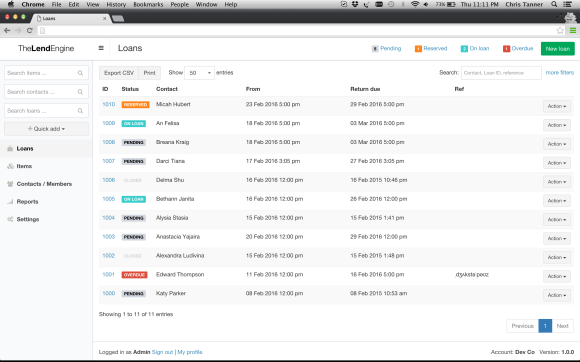Filter loans by Overdue status
The height and width of the screenshot is (362, 580).
pyautogui.click(x=518, y=48)
